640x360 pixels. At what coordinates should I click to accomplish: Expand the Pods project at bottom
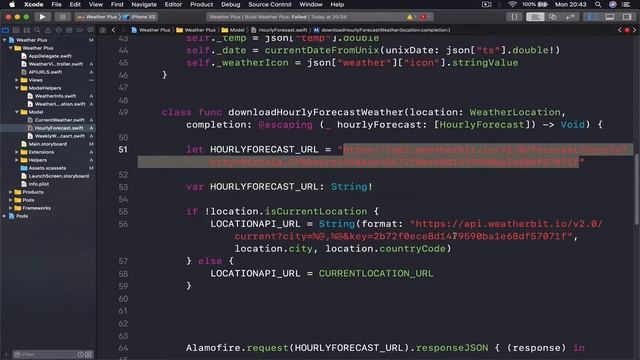[x=4, y=216]
